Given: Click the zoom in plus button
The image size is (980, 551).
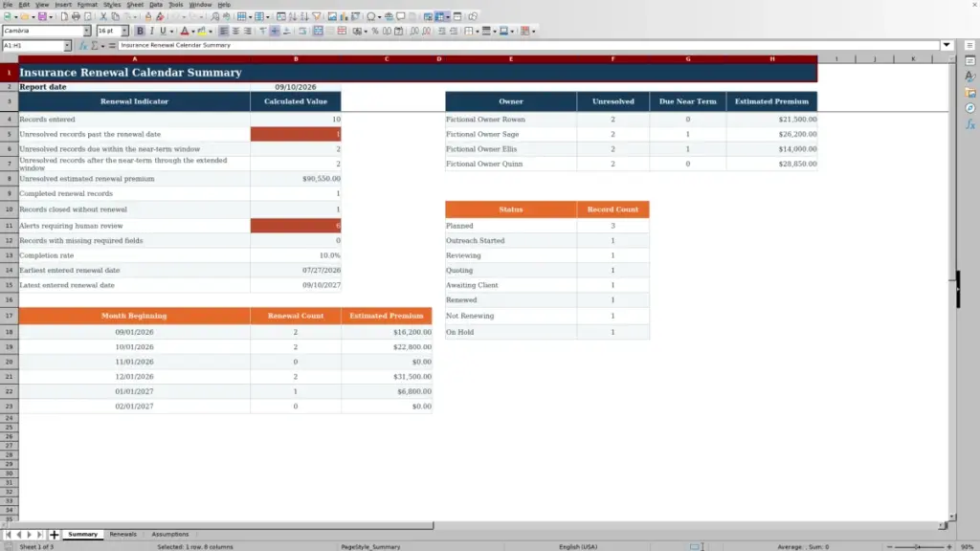Looking at the screenshot, I should [948, 546].
